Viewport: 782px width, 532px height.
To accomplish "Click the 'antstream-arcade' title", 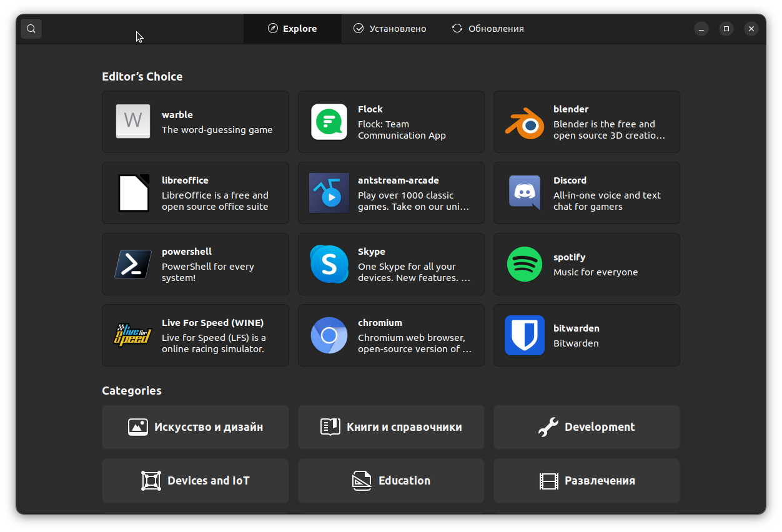I will click(398, 180).
